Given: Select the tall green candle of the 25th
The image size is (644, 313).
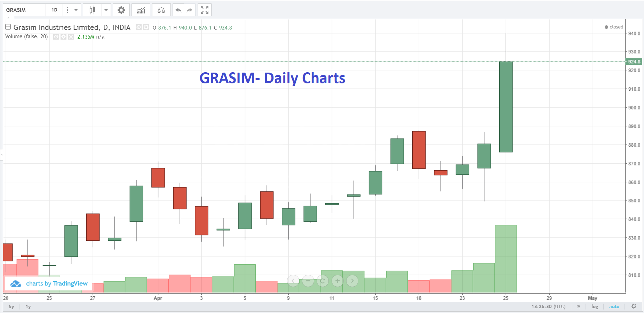Looking at the screenshot, I should [x=506, y=107].
